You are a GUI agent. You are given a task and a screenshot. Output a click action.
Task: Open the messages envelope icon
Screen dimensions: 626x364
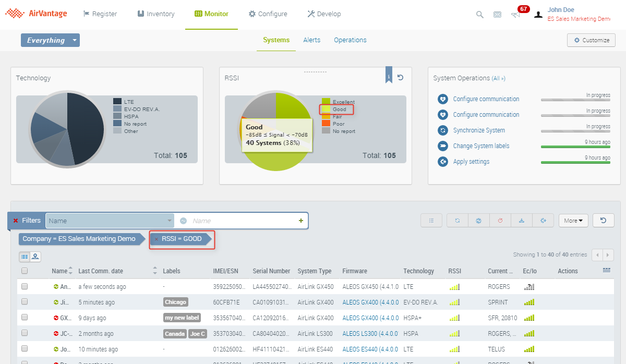tap(497, 15)
